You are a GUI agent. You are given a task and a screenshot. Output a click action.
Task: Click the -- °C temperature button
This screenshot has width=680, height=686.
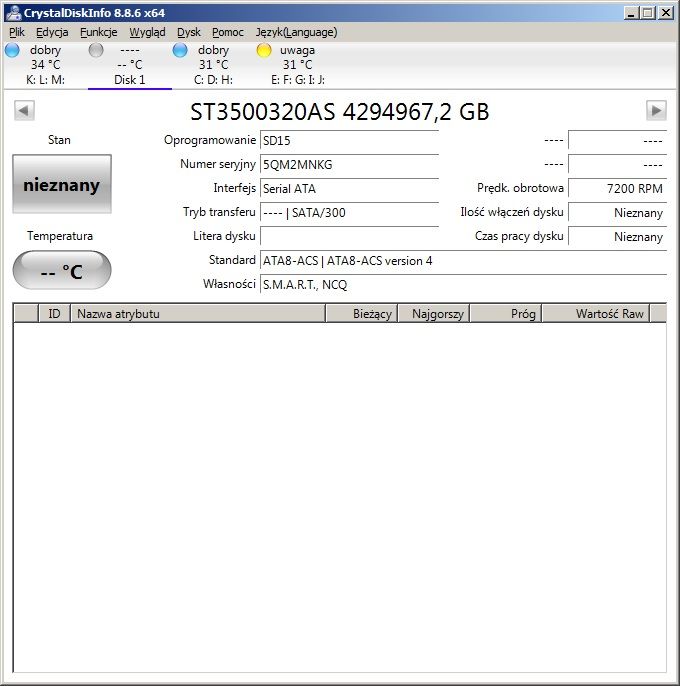pyautogui.click(x=62, y=270)
